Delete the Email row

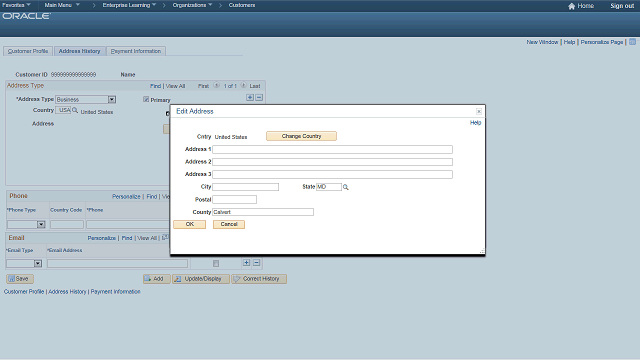coord(256,263)
